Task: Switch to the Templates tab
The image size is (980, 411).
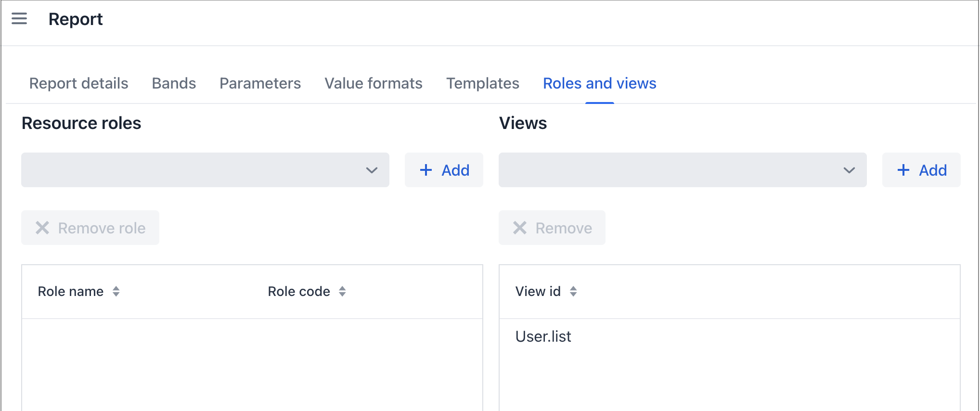Action: coord(482,83)
